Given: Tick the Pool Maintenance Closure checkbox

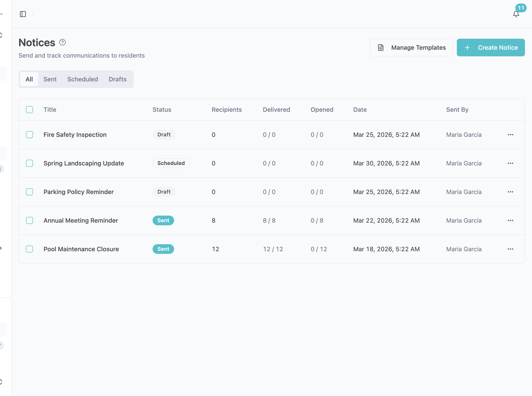Looking at the screenshot, I should pyautogui.click(x=29, y=249).
